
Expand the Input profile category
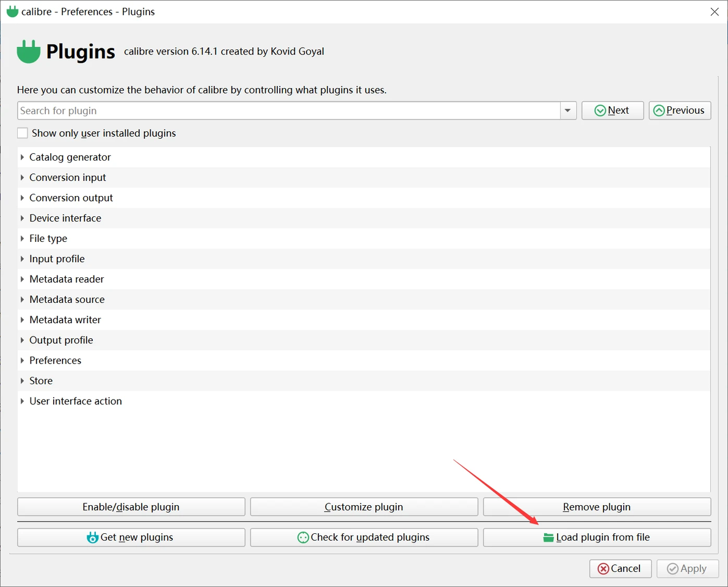coord(22,259)
